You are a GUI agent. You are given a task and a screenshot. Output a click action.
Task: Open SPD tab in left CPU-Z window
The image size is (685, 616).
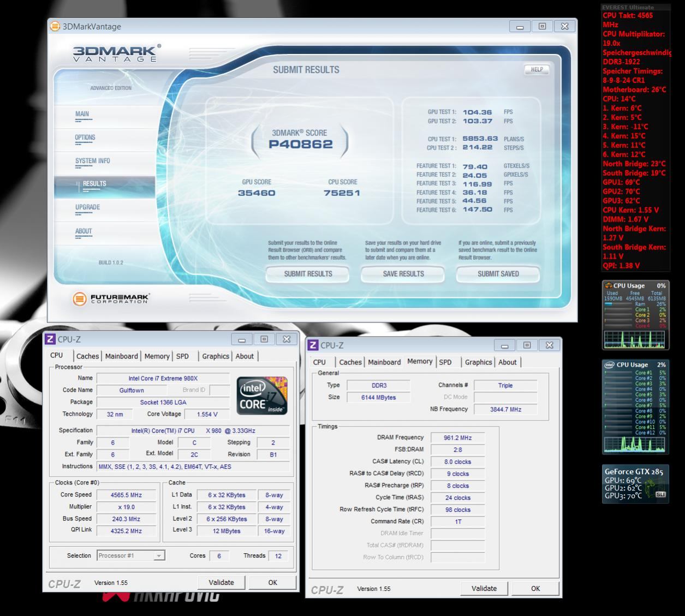[x=182, y=356]
